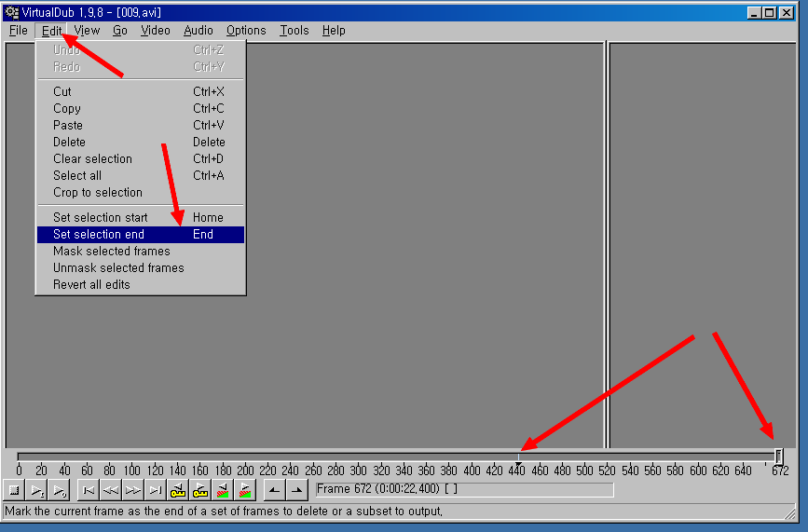Image resolution: width=808 pixels, height=532 pixels.
Task: Open the File menu
Action: 18,31
